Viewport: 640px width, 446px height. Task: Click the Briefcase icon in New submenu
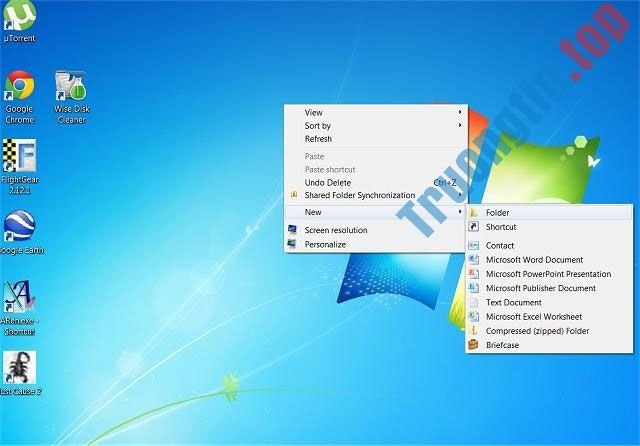pos(474,345)
